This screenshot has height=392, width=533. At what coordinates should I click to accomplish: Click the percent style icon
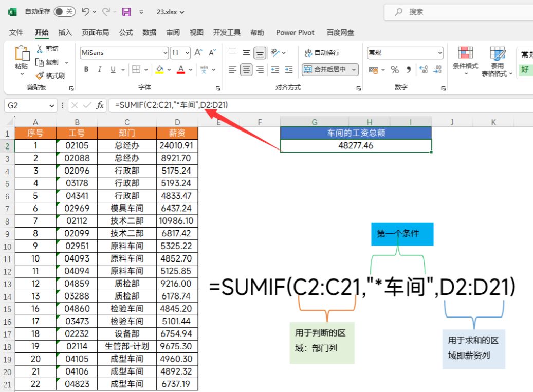395,70
